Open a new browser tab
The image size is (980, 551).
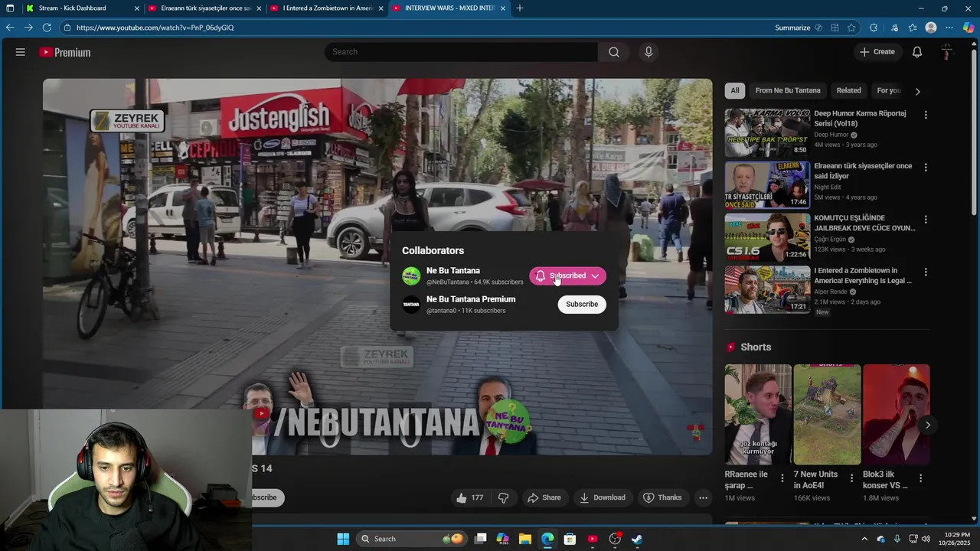[x=520, y=8]
